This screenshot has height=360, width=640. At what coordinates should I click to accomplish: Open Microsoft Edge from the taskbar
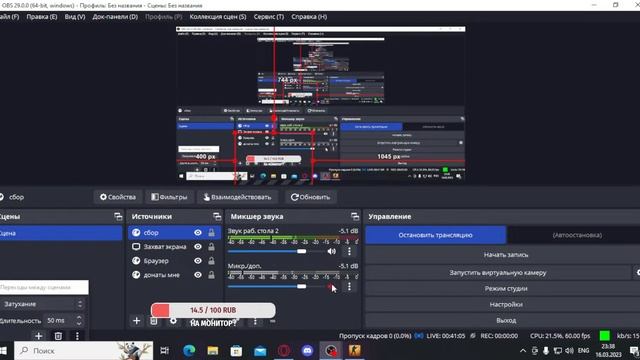tap(189, 351)
